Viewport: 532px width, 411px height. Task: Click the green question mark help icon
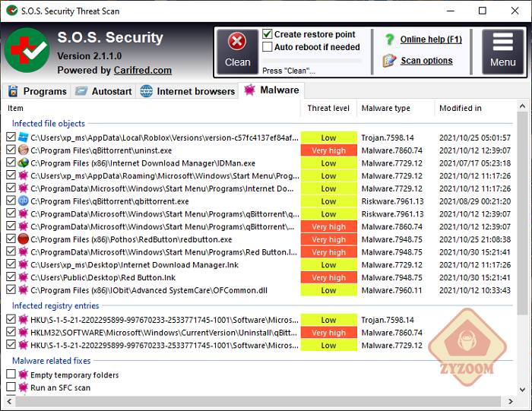point(389,40)
